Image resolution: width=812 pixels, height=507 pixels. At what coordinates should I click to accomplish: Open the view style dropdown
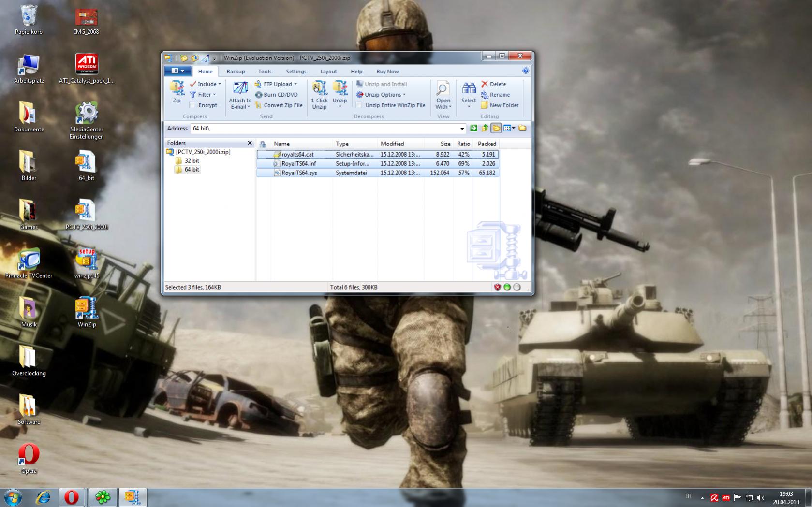coord(509,129)
